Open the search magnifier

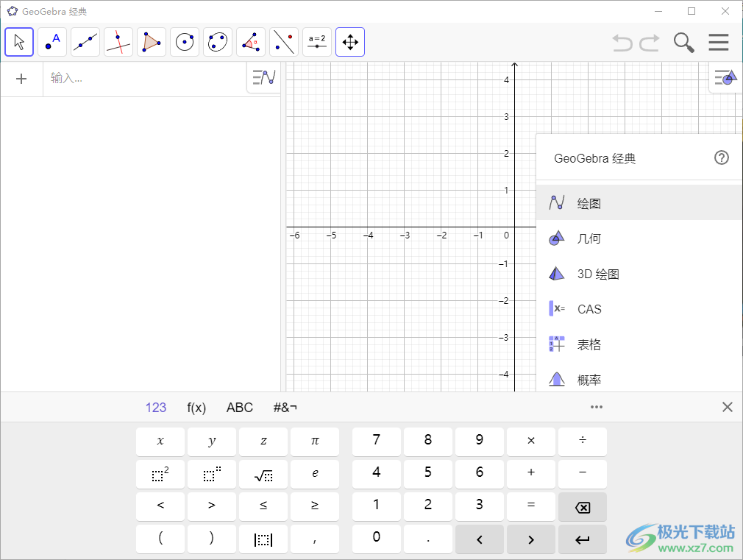coord(683,43)
